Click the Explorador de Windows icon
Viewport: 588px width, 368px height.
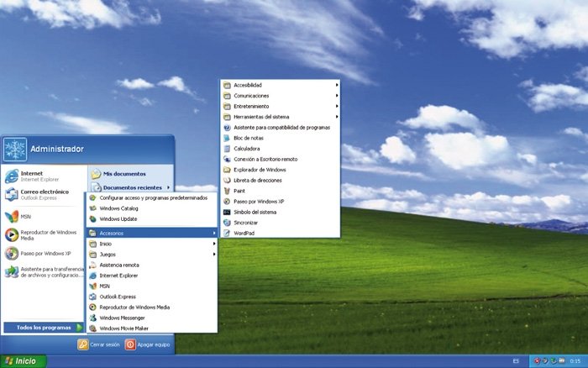[227, 170]
